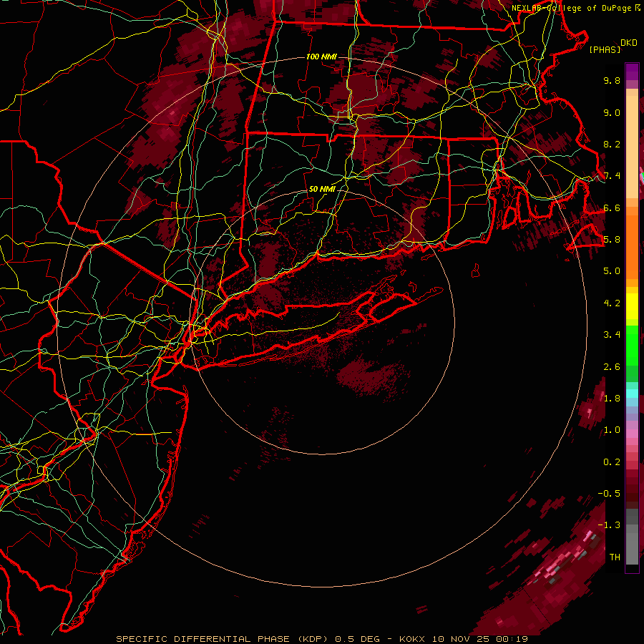Click the 100 NMI range ring label
Image resolution: width=644 pixels, height=644 pixels.
click(x=321, y=57)
